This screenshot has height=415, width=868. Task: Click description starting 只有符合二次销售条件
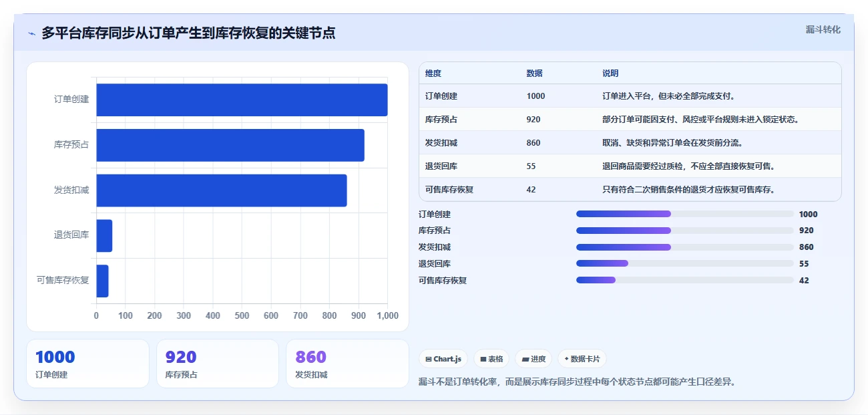point(689,190)
